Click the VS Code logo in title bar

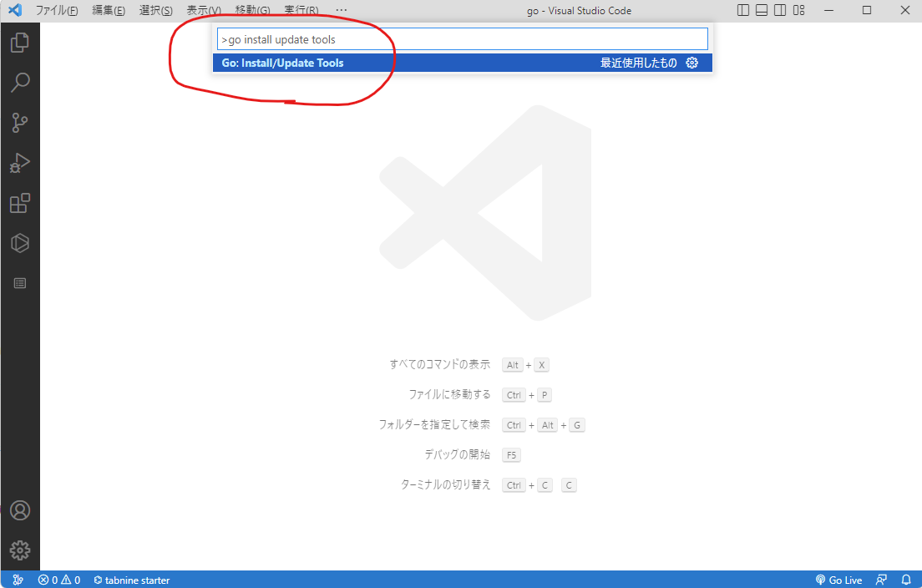point(15,10)
